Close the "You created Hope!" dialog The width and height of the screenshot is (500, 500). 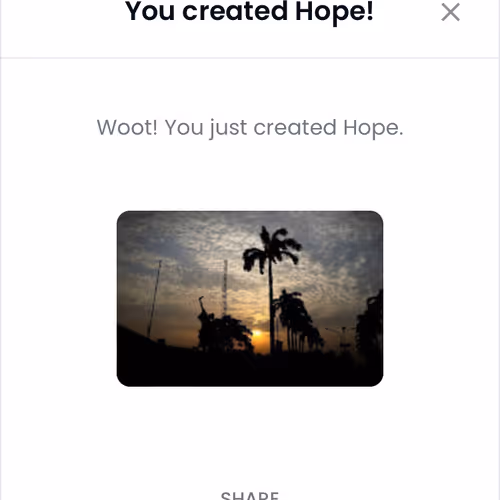coord(450,12)
